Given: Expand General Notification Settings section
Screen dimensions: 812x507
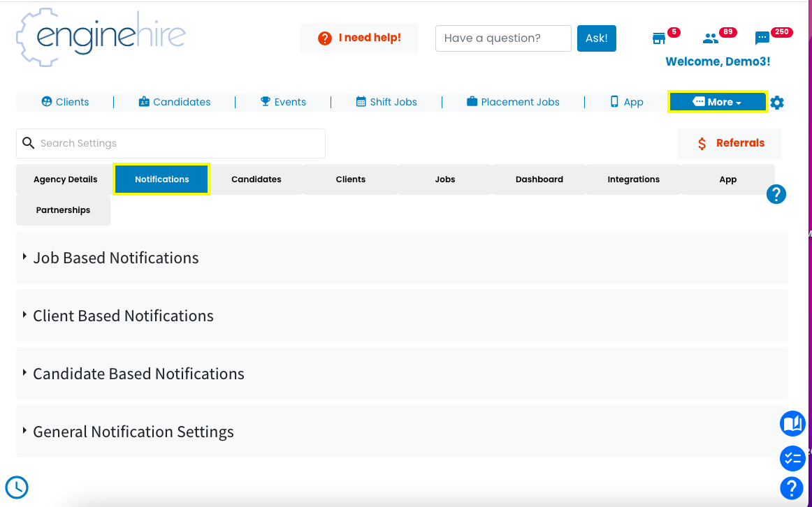Looking at the screenshot, I should [402, 431].
